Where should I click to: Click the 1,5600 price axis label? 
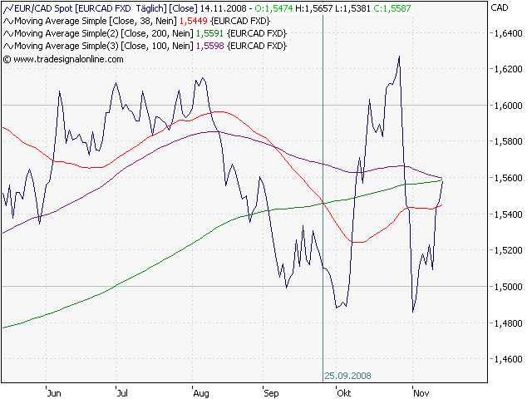[508, 178]
